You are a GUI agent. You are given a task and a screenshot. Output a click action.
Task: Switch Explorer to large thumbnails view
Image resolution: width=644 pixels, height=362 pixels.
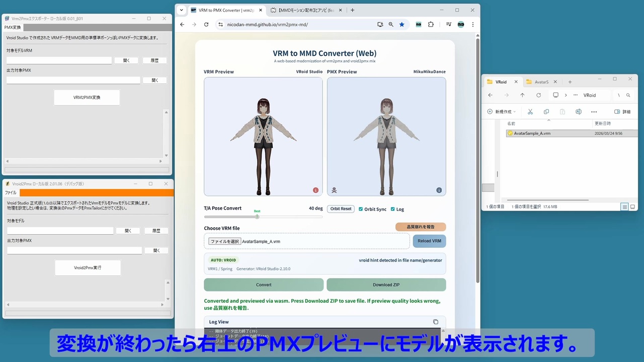632,207
